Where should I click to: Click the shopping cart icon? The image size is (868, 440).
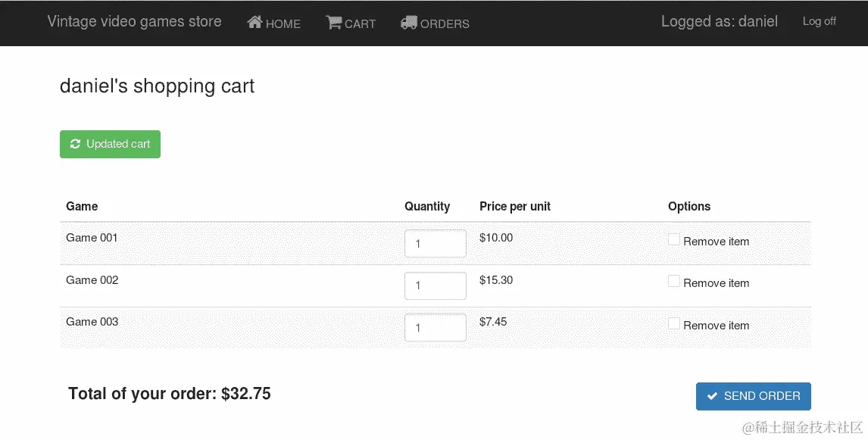click(x=333, y=23)
